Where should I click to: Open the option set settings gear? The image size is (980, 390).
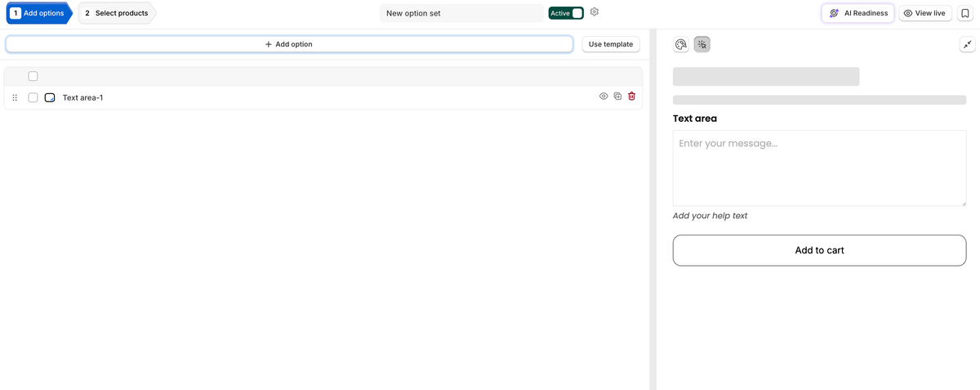point(595,12)
